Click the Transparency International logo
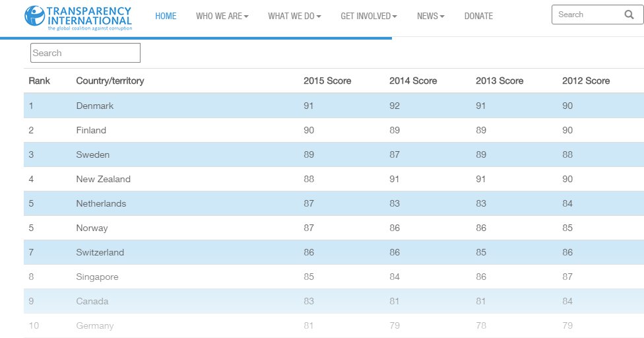 [78, 18]
